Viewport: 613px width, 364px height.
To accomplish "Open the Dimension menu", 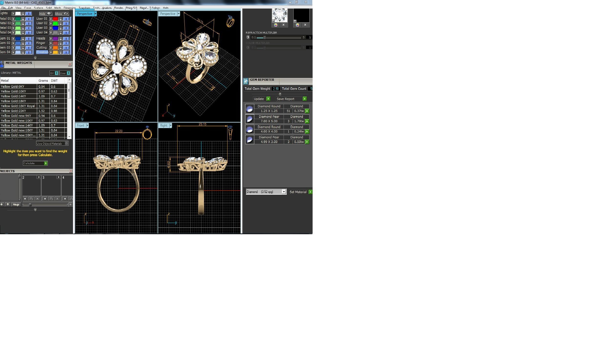I will (x=70, y=8).
